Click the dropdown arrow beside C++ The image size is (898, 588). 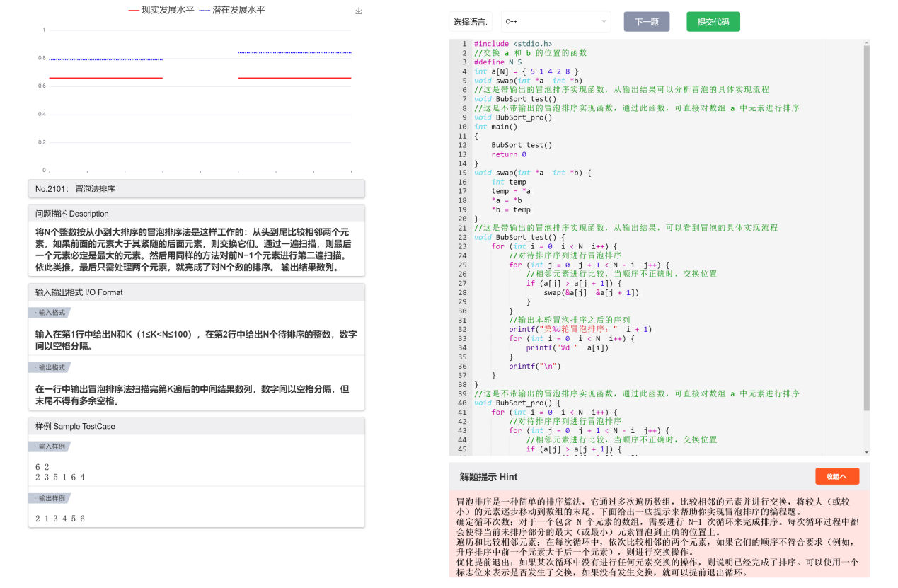pyautogui.click(x=604, y=22)
